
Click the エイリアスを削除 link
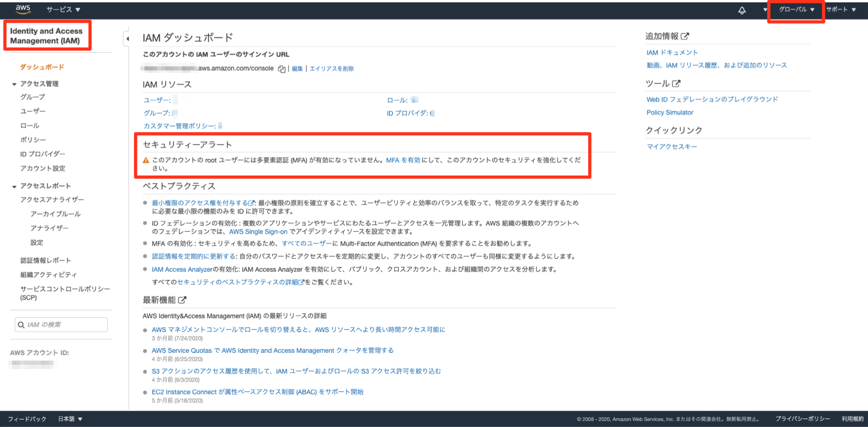tap(332, 69)
